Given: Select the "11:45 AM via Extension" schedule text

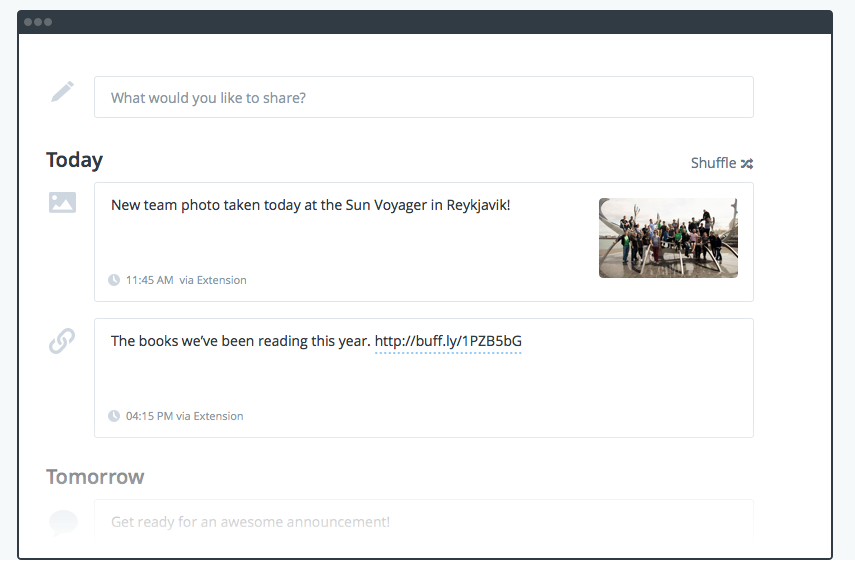Looking at the screenshot, I should pyautogui.click(x=186, y=280).
